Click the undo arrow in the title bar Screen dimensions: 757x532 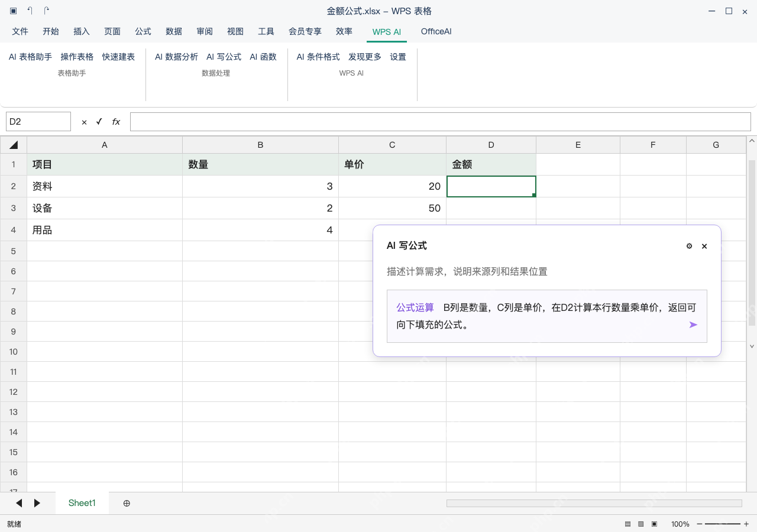(30, 11)
